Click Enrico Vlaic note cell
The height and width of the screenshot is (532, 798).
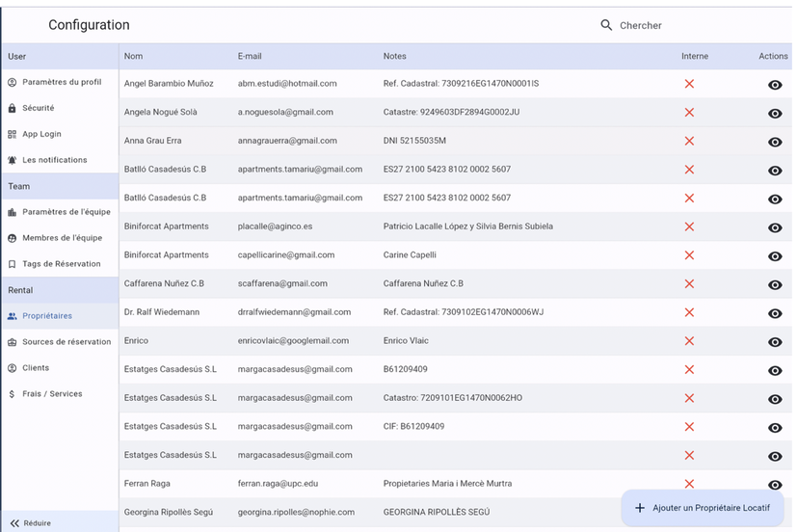click(406, 340)
